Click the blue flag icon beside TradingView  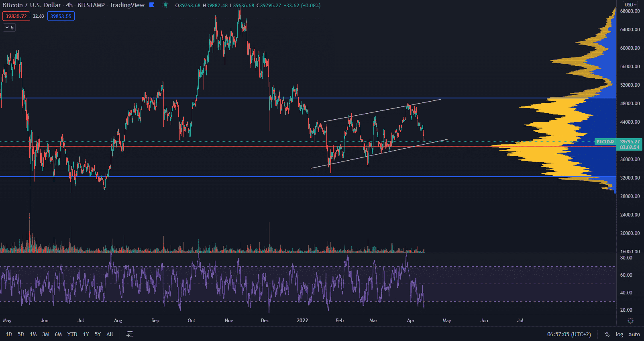click(x=152, y=5)
